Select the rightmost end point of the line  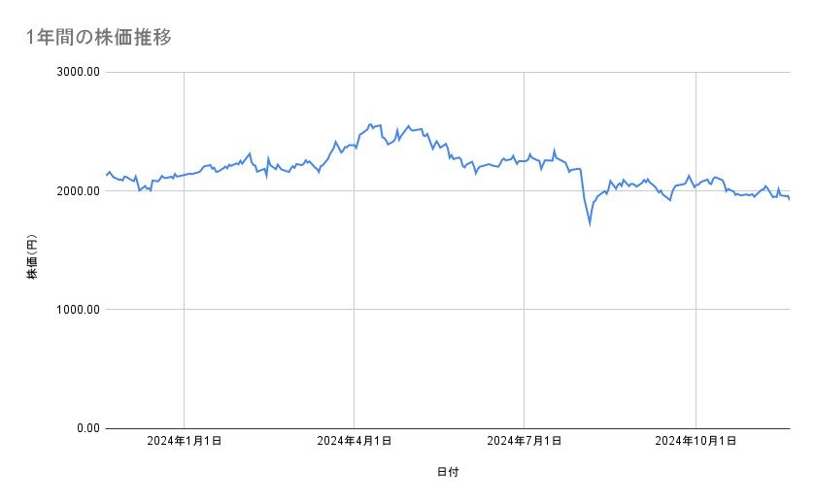[789, 199]
